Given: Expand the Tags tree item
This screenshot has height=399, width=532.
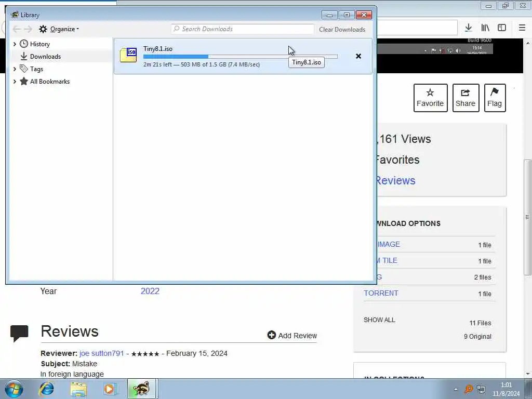Looking at the screenshot, I should click(x=15, y=69).
